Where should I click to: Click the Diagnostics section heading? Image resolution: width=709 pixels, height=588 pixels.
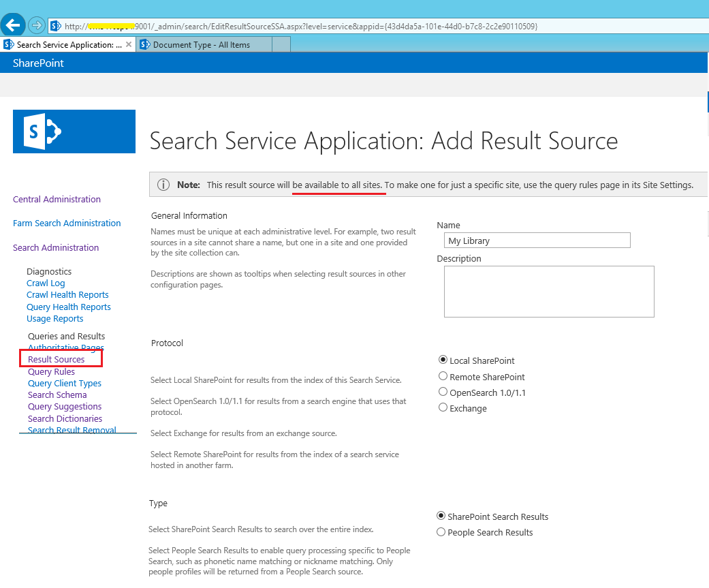[x=49, y=271]
